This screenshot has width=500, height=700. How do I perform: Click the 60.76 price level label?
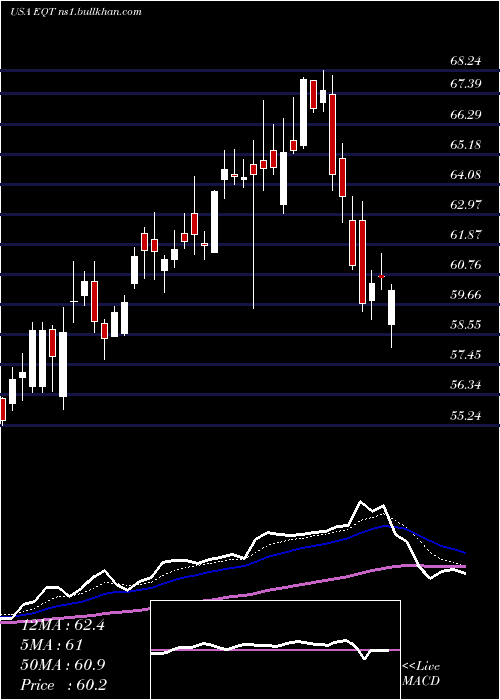click(x=466, y=265)
